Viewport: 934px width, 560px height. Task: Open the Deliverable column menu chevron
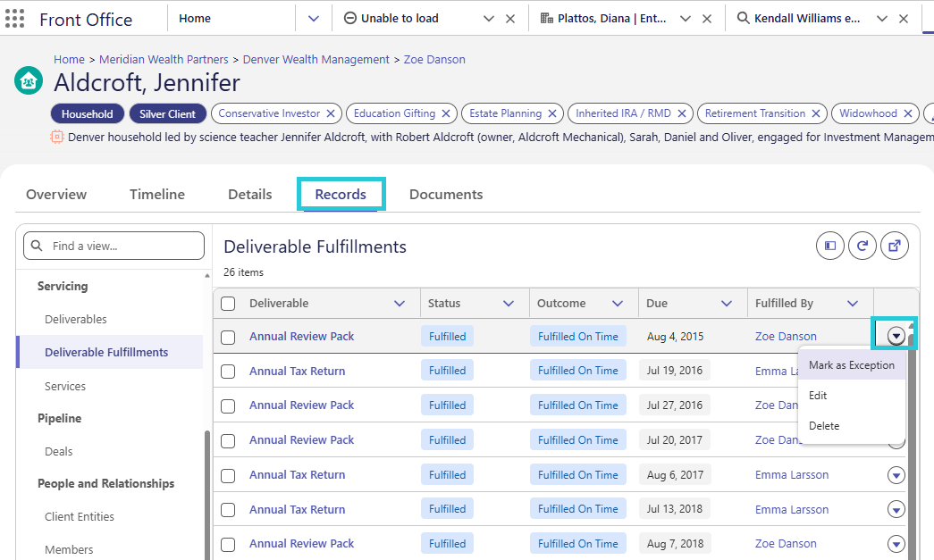400,304
